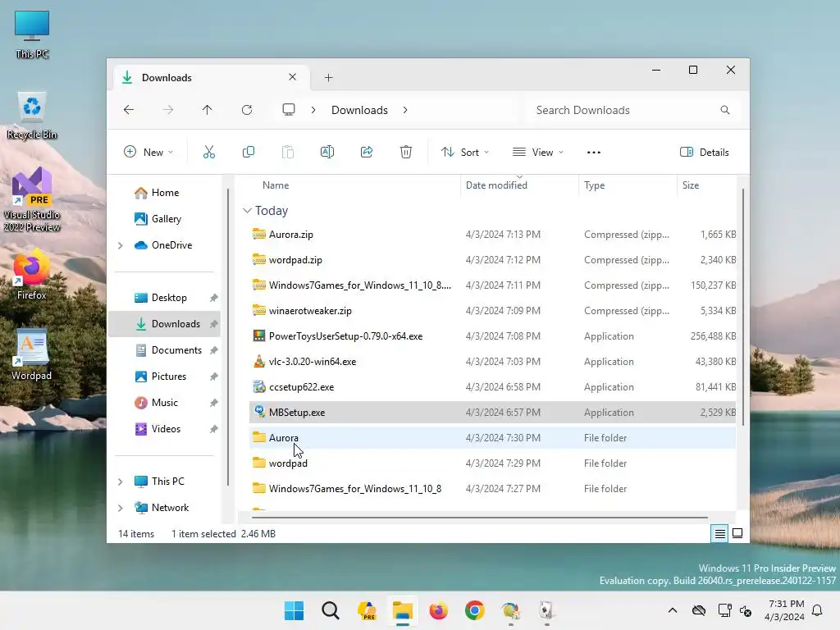The width and height of the screenshot is (840, 630).
Task: Click the PC icon in address bar
Action: pyautogui.click(x=289, y=110)
